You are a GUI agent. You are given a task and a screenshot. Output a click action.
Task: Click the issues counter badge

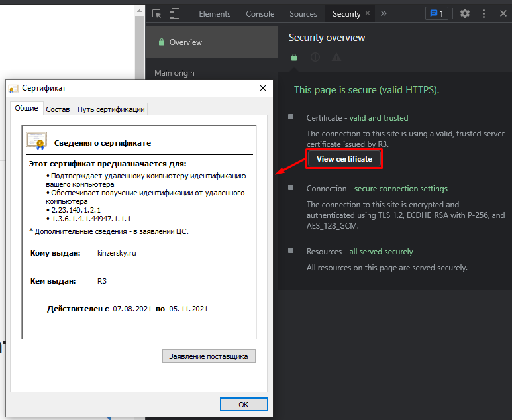436,13
